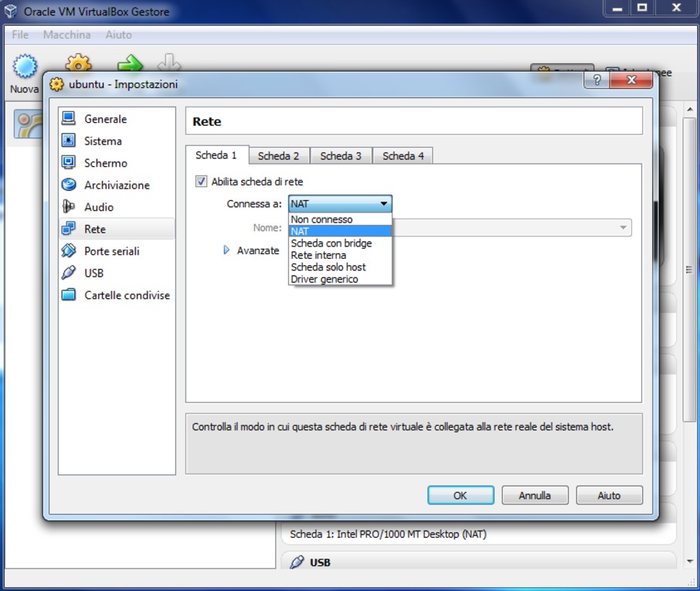Choose Scheda solo host option
This screenshot has width=700, height=591.
(x=340, y=267)
